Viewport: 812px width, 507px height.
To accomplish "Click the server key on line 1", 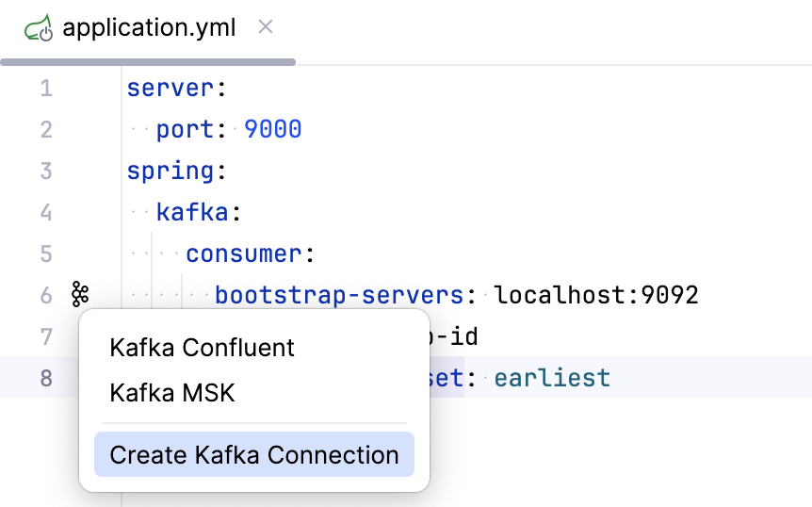I will 171,89.
